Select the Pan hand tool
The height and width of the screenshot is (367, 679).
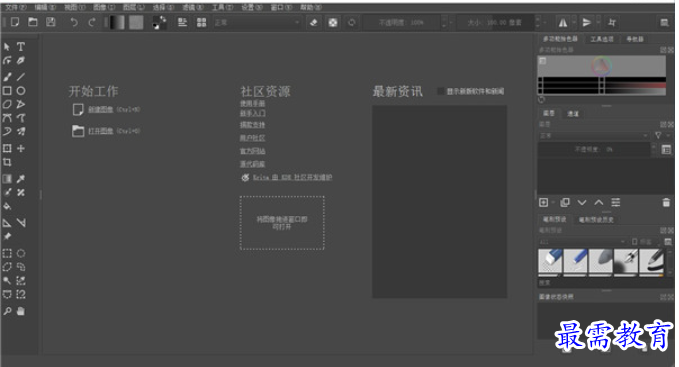[20, 311]
